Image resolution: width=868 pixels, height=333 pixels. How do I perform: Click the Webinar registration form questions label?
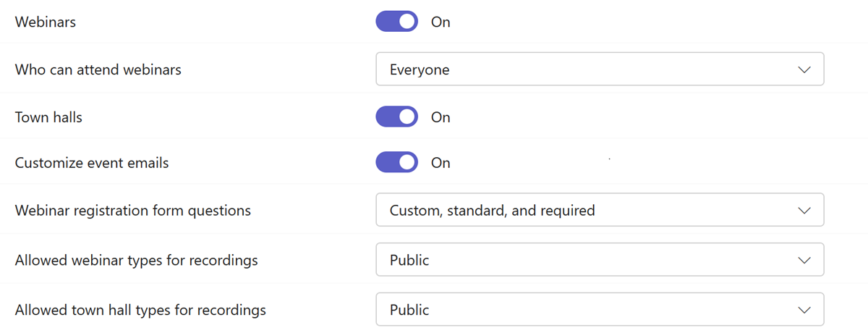133,211
